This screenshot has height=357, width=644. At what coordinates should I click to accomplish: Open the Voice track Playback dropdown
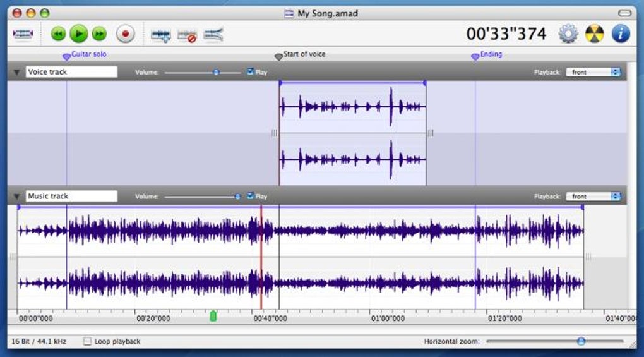pyautogui.click(x=593, y=72)
